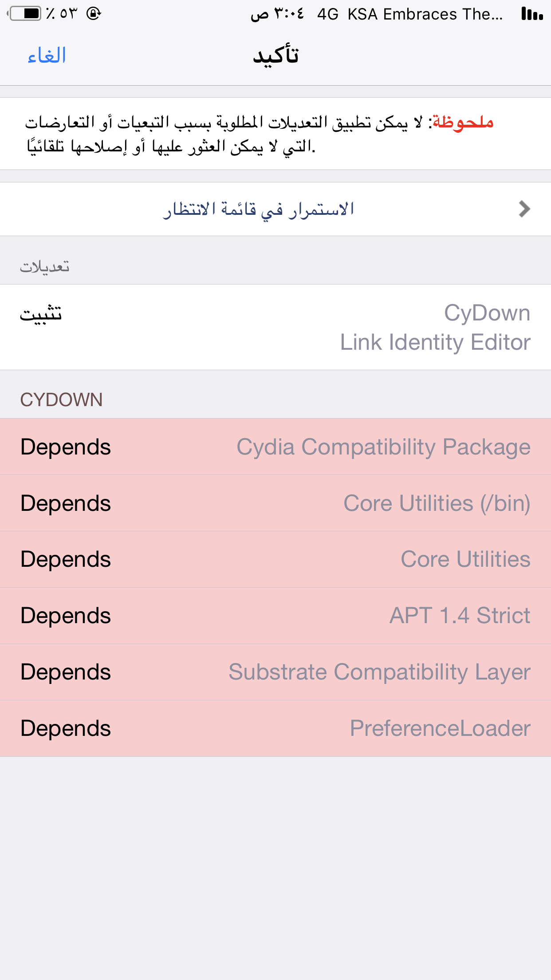551x980 pixels.
Task: Tap the cellular signal bars icon
Action: click(532, 14)
